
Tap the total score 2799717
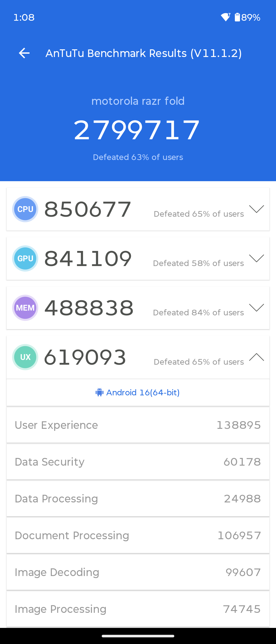click(137, 130)
